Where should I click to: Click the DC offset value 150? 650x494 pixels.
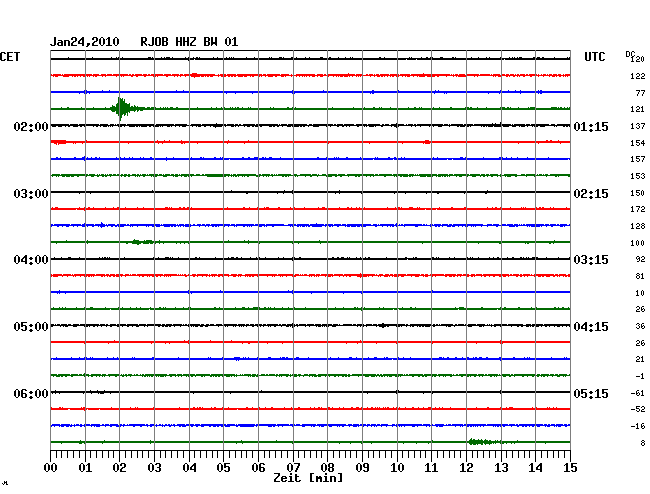[638, 193]
